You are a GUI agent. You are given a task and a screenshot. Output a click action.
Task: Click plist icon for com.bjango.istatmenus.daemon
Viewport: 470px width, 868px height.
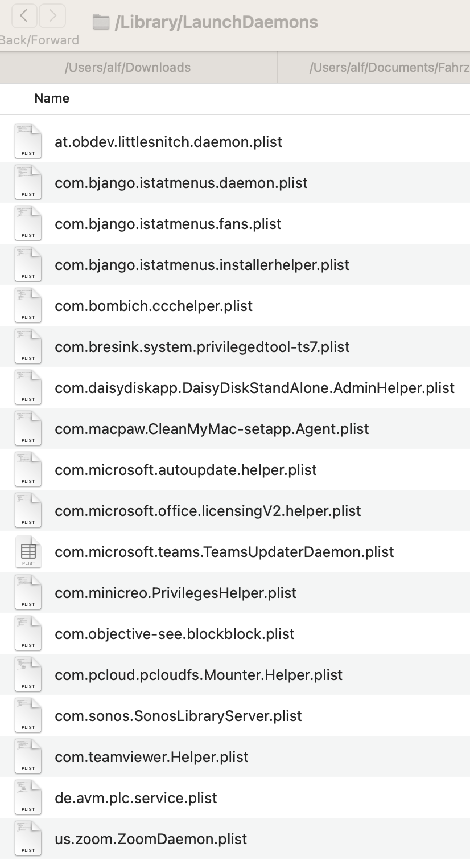pyautogui.click(x=28, y=182)
